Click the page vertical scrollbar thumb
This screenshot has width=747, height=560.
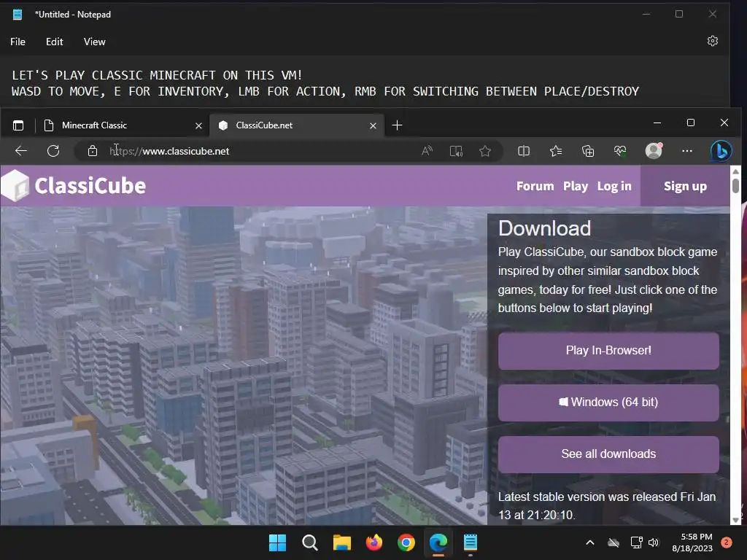(735, 185)
